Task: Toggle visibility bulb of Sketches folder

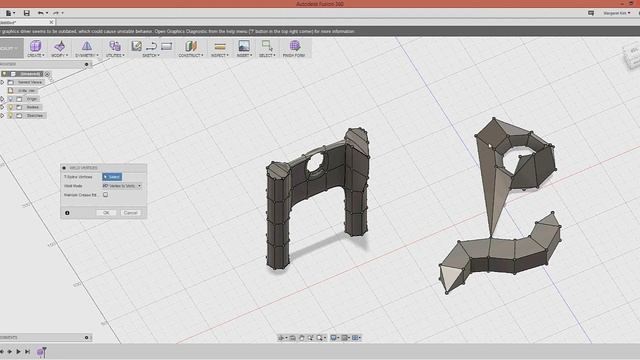Action: pos(11,116)
